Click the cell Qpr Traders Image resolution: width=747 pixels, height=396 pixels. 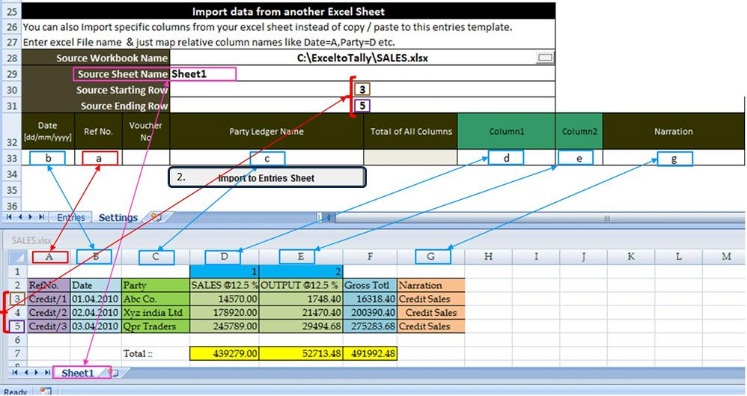click(155, 326)
